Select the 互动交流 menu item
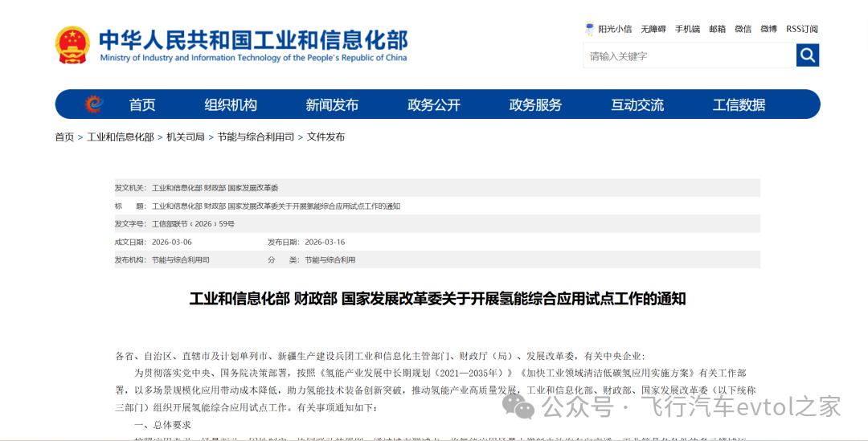 (x=637, y=105)
